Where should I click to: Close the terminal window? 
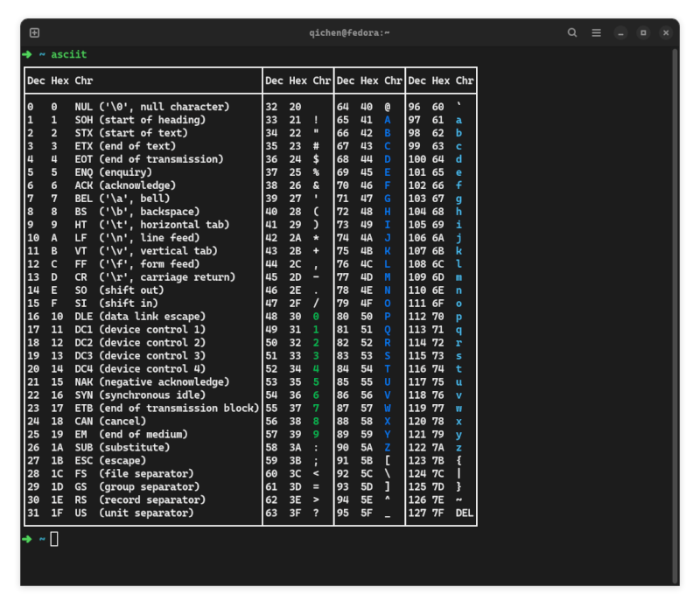point(666,32)
